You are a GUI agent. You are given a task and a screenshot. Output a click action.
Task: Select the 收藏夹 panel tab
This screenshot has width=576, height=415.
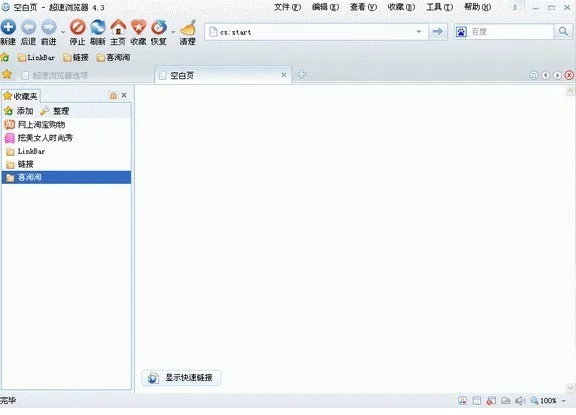(21, 96)
